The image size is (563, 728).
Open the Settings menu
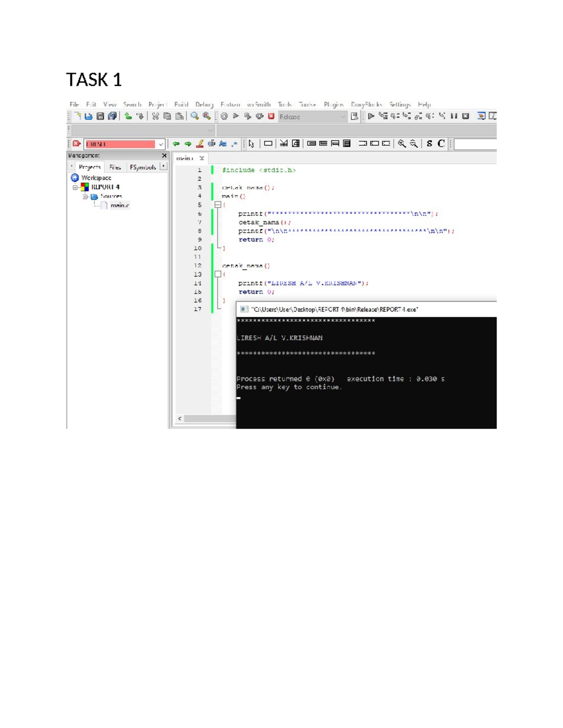400,105
